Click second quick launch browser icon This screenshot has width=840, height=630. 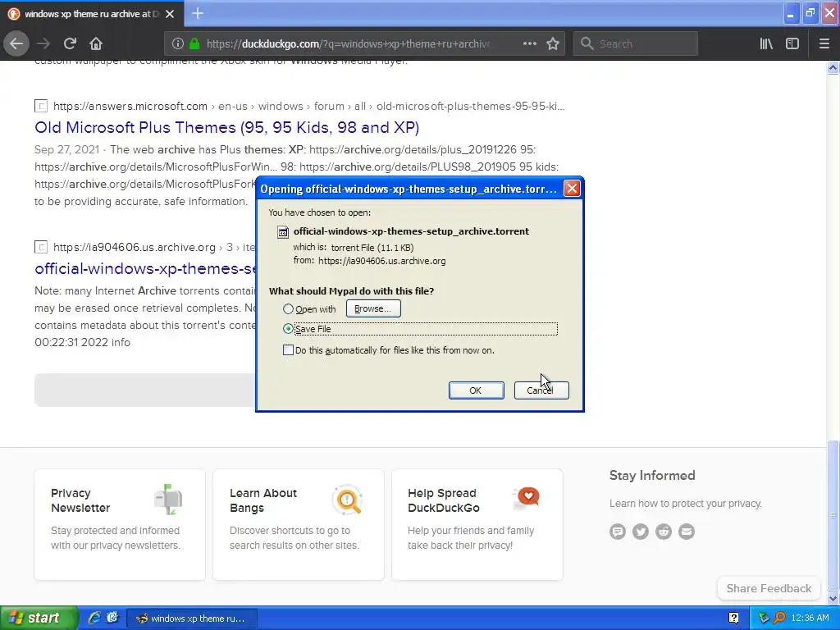[112, 618]
